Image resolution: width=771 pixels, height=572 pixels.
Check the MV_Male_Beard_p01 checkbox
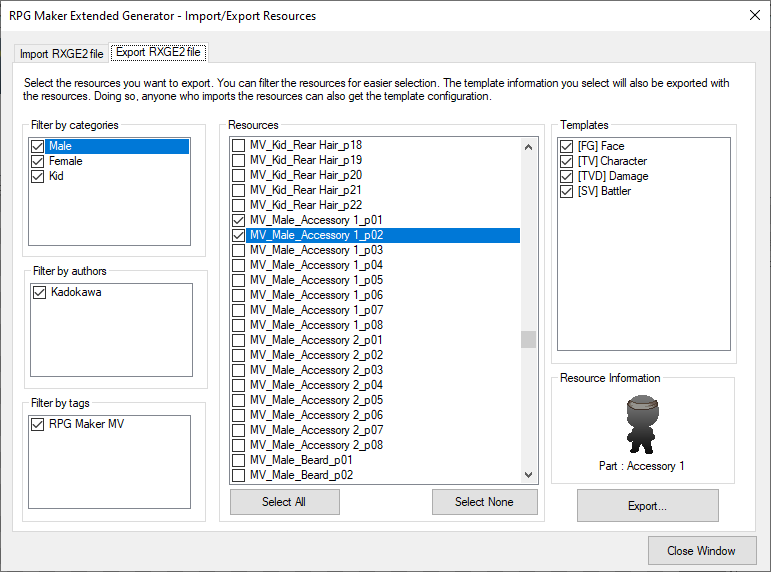[238, 460]
